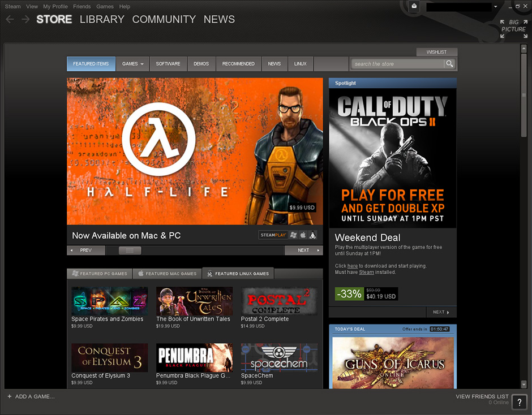Open the Half-Life featured banner
Viewport: 532px width, 415px height.
click(195, 151)
